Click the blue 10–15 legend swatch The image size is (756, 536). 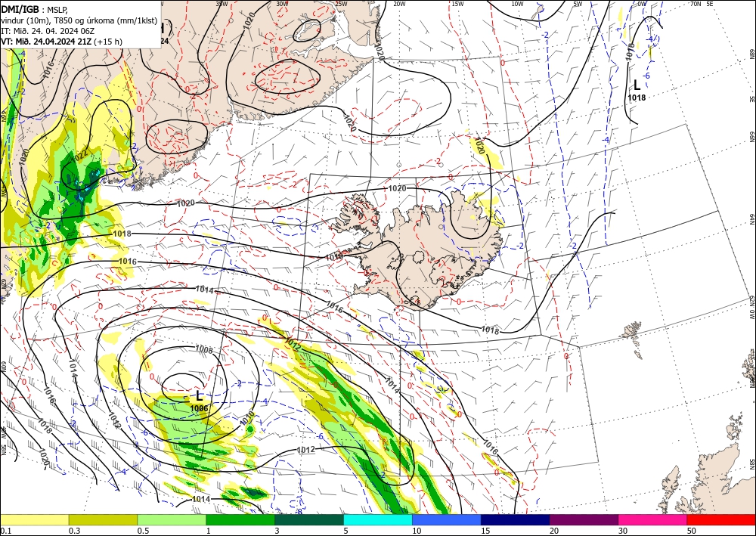click(447, 519)
